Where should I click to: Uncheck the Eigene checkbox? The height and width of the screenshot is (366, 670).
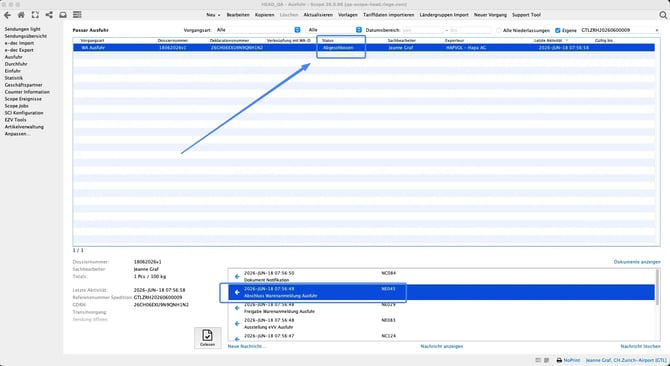(558, 30)
